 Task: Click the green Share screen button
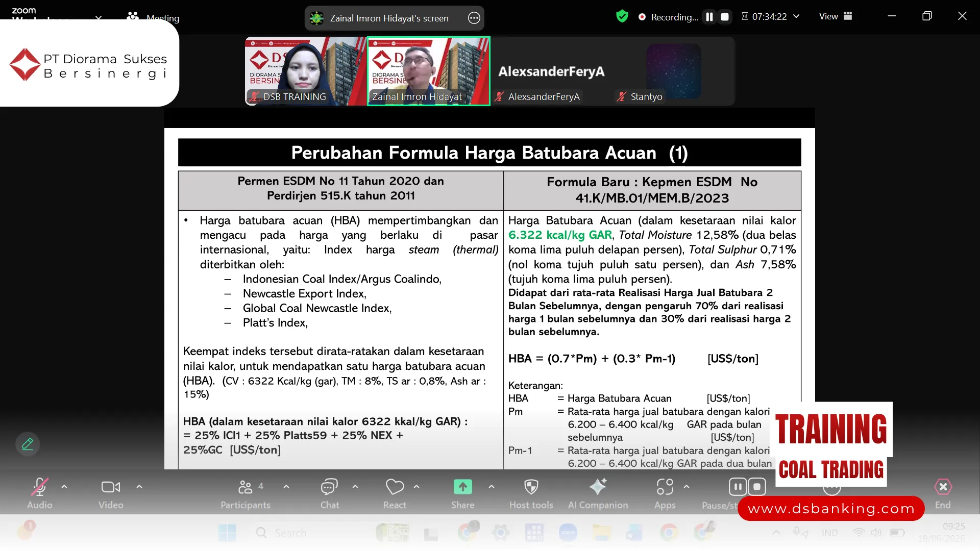[463, 493]
